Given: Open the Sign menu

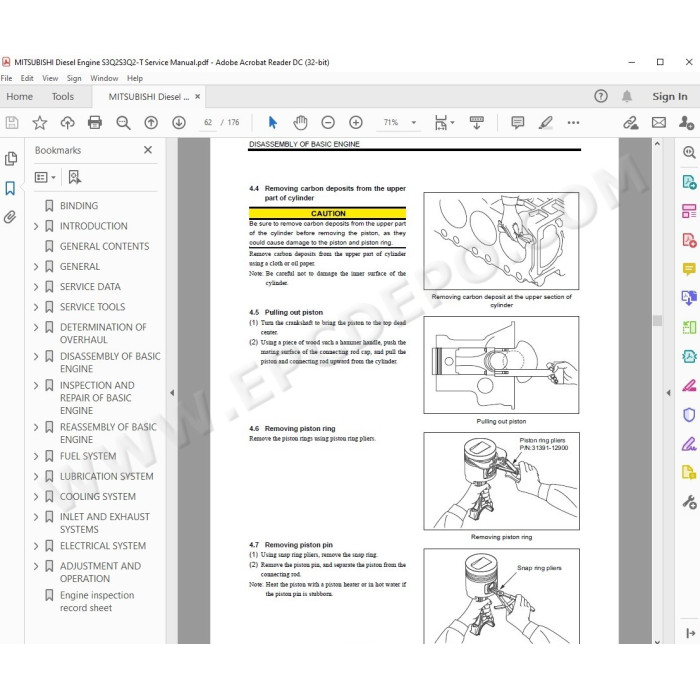Looking at the screenshot, I should [74, 78].
